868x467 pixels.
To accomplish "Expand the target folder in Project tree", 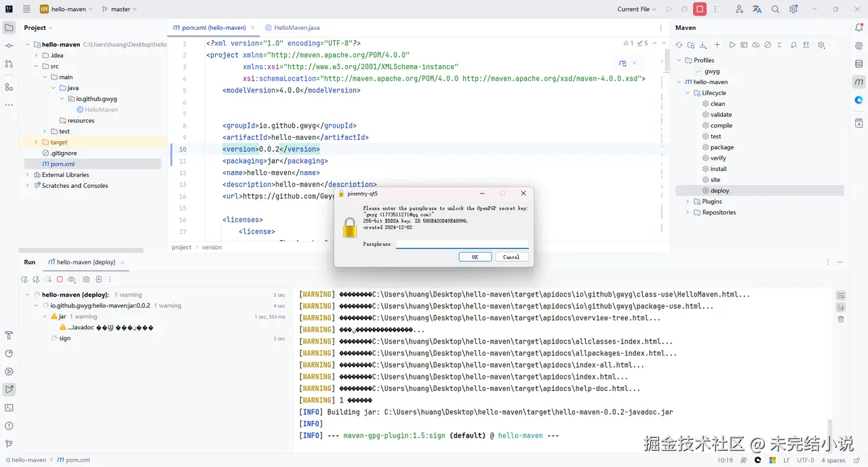I will pos(37,143).
